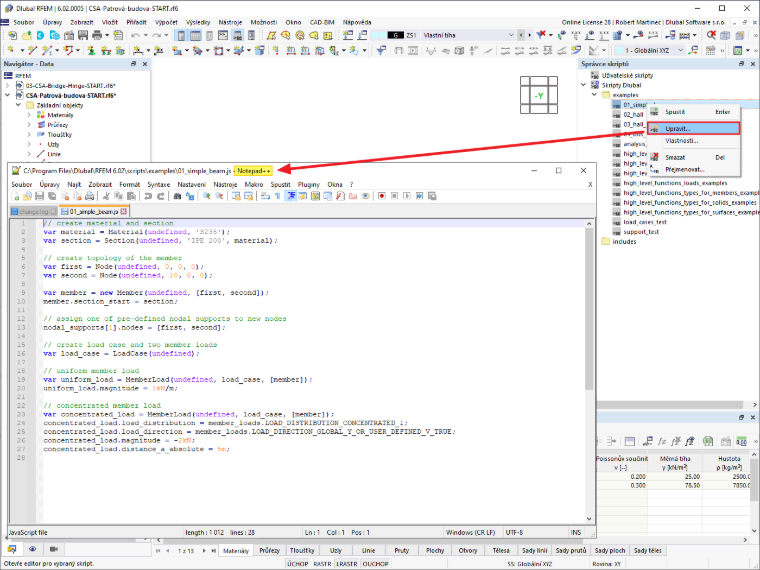
Task: Toggle Notepad++ word wrap icon
Action: point(265,196)
